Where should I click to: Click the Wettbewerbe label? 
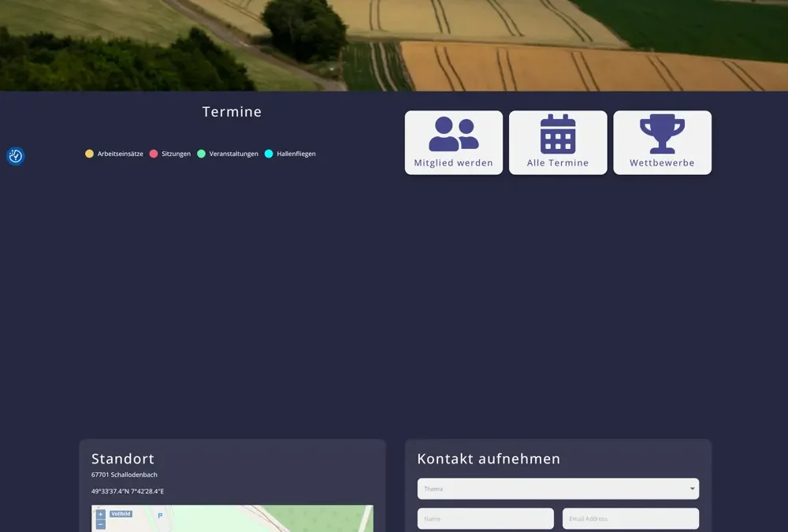662,163
